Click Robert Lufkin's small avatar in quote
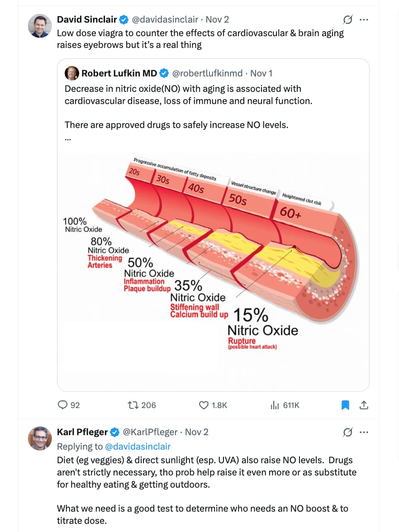399x532 pixels. pos(72,73)
